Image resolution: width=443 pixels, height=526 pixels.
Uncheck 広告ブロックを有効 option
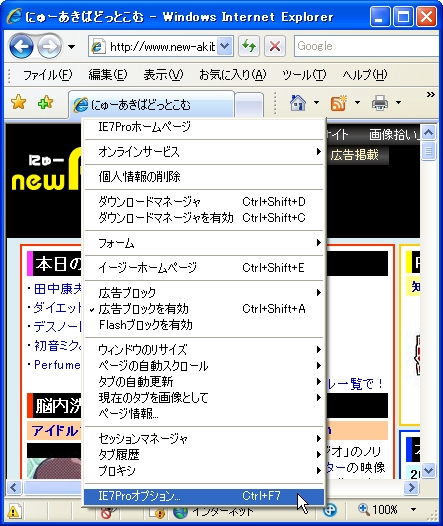[204, 309]
